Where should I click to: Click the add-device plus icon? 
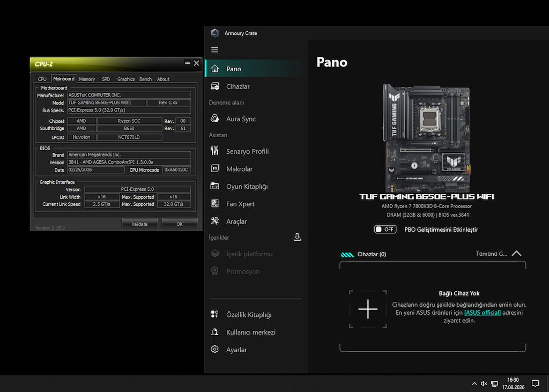coord(368,309)
